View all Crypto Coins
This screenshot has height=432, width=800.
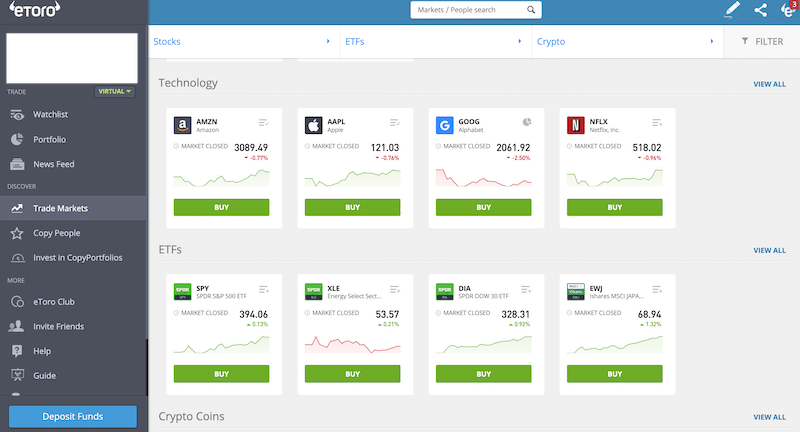coord(769,417)
